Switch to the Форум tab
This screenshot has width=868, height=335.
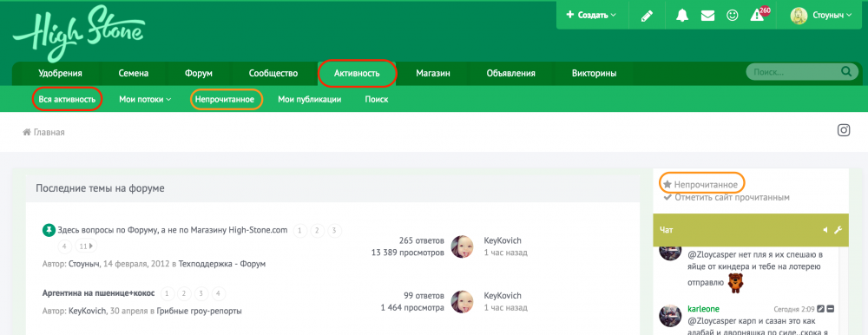(199, 73)
